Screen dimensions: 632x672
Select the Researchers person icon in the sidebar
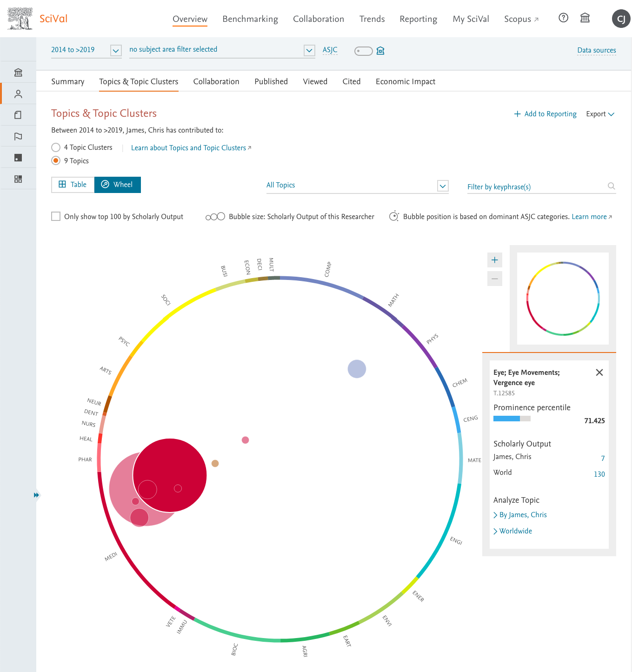[18, 93]
